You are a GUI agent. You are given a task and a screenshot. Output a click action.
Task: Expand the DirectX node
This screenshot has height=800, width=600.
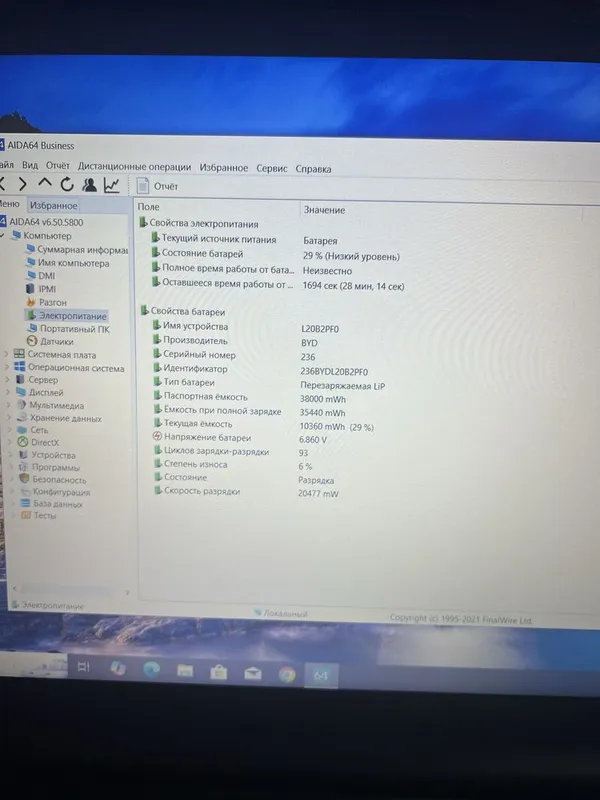10,442
